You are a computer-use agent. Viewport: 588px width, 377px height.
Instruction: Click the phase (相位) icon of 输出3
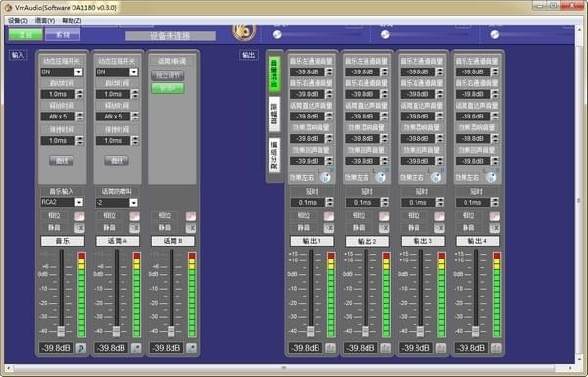tap(439, 216)
